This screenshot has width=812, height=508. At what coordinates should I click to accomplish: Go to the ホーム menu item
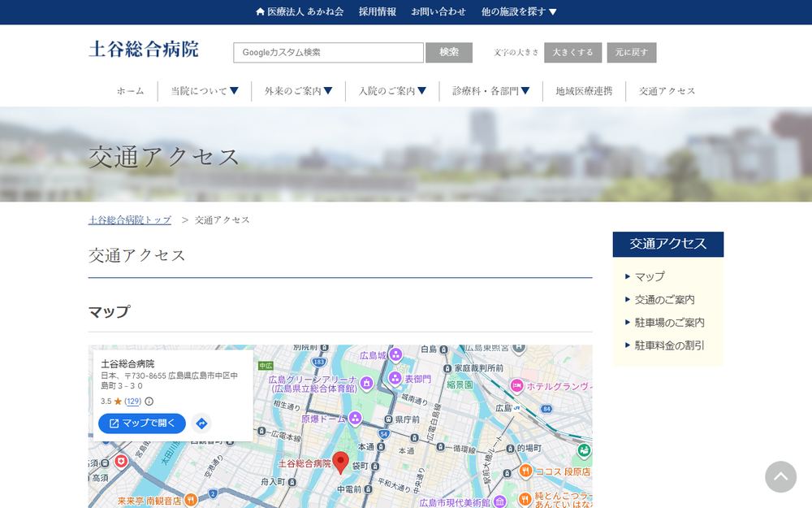[x=131, y=91]
